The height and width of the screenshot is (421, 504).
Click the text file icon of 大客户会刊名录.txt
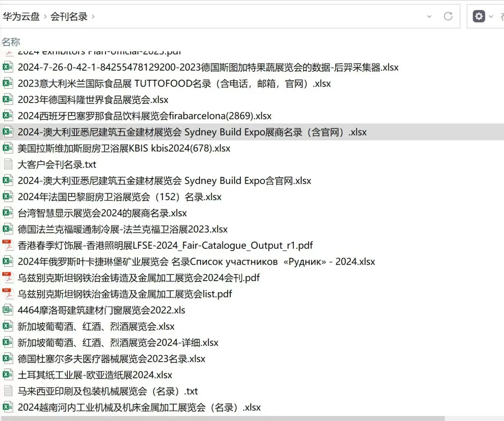pos(7,164)
